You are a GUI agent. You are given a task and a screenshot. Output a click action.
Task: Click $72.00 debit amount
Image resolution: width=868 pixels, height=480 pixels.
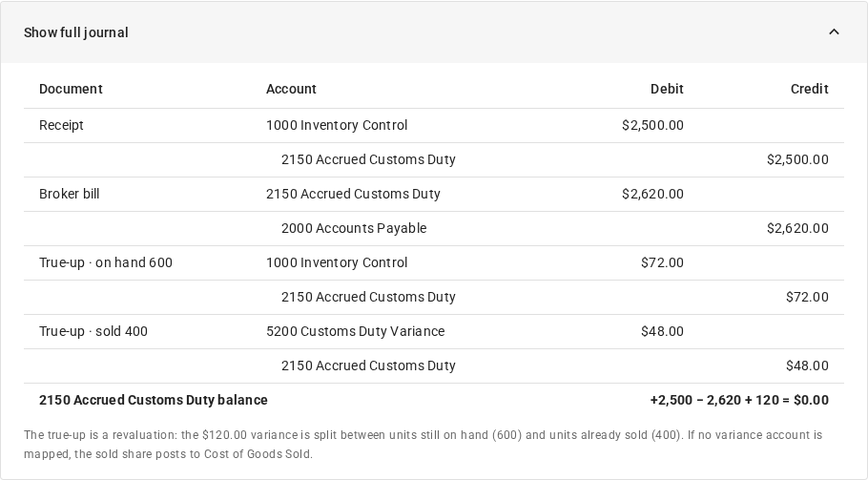pyautogui.click(x=662, y=262)
